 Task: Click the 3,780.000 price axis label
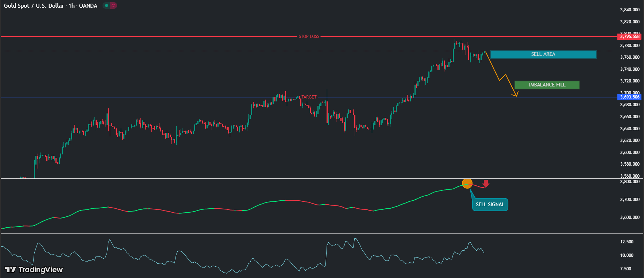(x=630, y=46)
